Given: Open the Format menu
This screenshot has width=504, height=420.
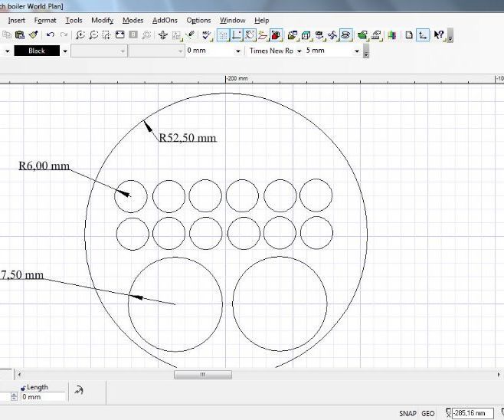Looking at the screenshot, I should pos(45,20).
